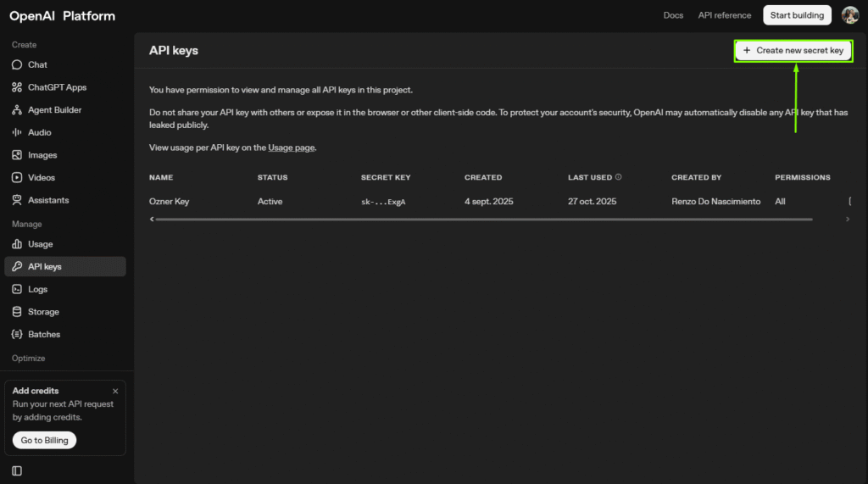Open the Chat sidebar icon
Image resolution: width=868 pixels, height=484 pixels.
click(x=17, y=64)
